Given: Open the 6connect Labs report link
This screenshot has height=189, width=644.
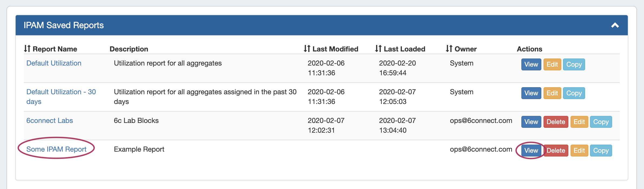Looking at the screenshot, I should 50,120.
